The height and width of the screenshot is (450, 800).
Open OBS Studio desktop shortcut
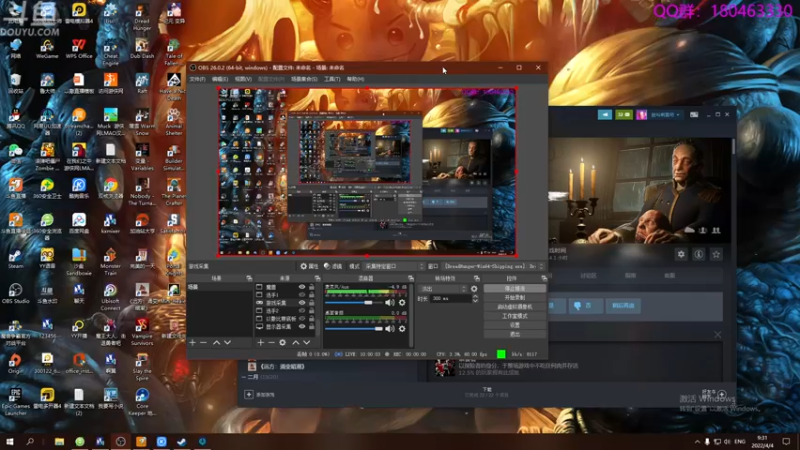[x=15, y=294]
